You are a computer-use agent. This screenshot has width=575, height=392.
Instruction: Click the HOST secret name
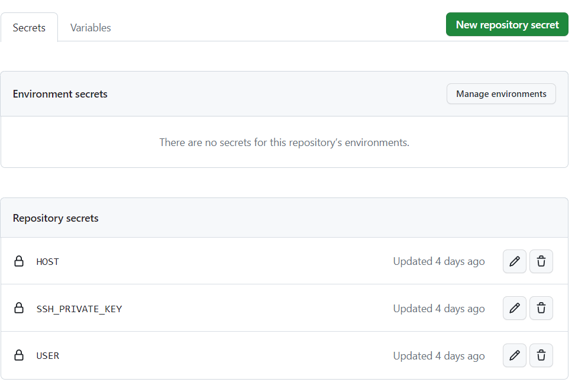48,261
